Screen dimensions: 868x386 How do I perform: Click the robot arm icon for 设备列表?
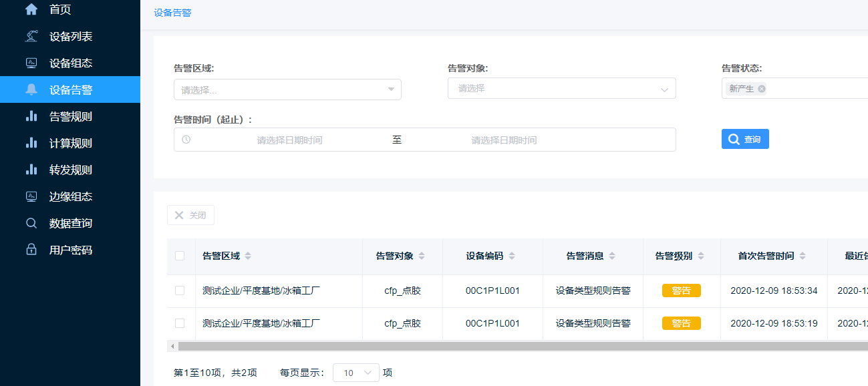click(31, 36)
